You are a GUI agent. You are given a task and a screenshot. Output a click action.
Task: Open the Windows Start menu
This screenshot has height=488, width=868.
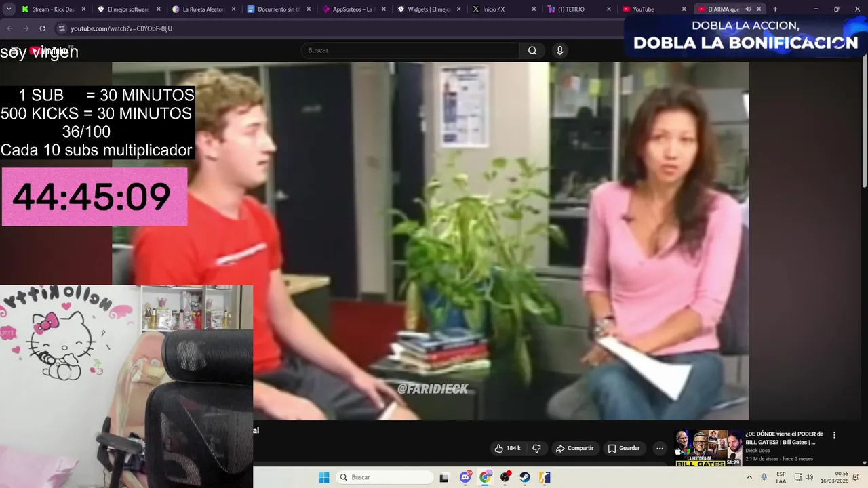coord(324,477)
